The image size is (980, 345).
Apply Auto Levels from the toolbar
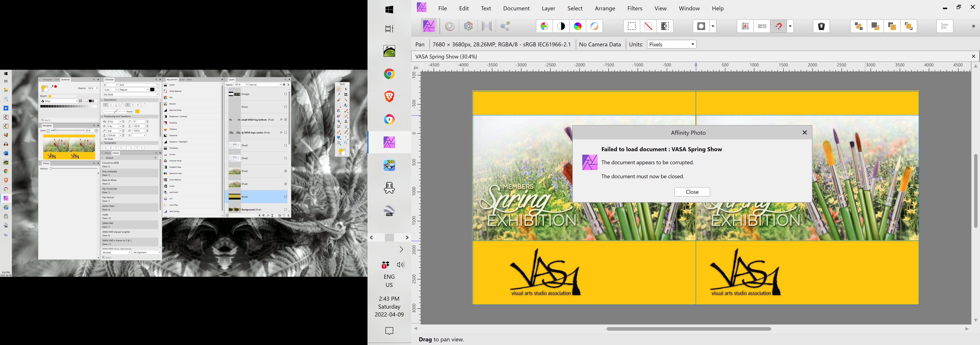(544, 26)
